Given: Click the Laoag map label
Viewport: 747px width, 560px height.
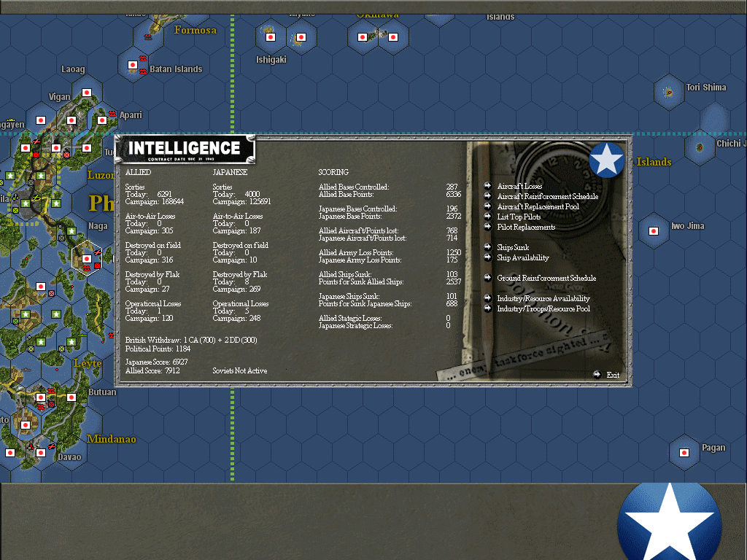Looking at the screenshot, I should 73,69.
